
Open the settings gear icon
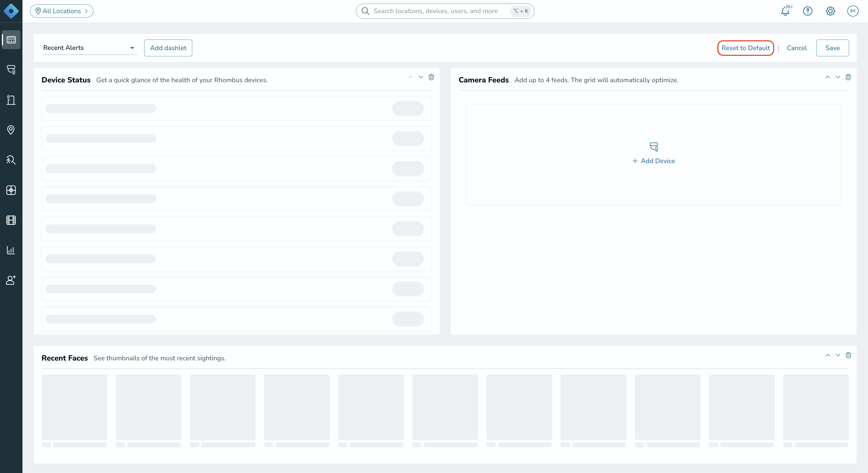point(830,11)
